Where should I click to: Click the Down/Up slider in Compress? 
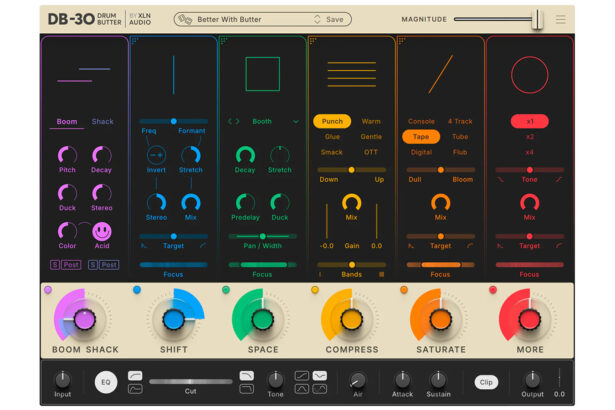click(352, 170)
